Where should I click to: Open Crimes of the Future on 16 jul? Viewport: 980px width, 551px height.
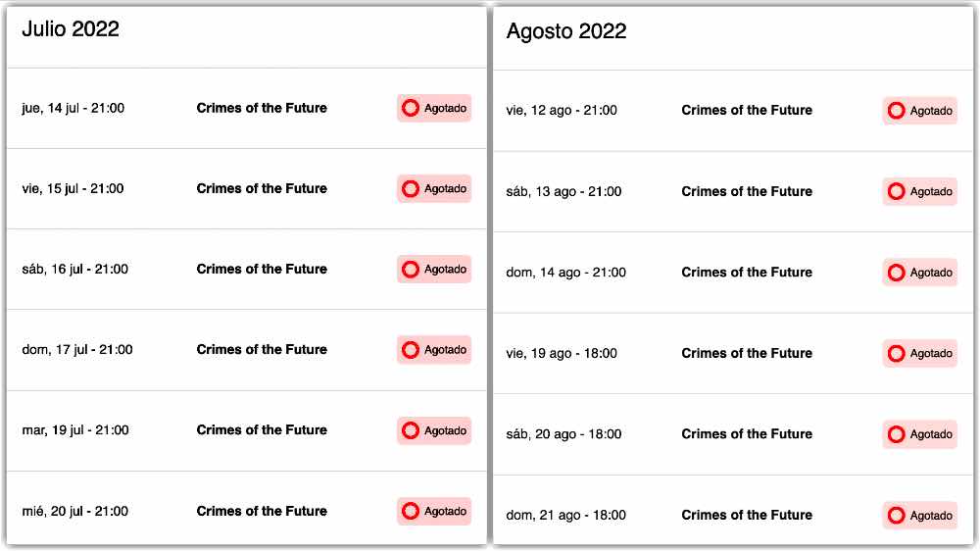tap(262, 269)
